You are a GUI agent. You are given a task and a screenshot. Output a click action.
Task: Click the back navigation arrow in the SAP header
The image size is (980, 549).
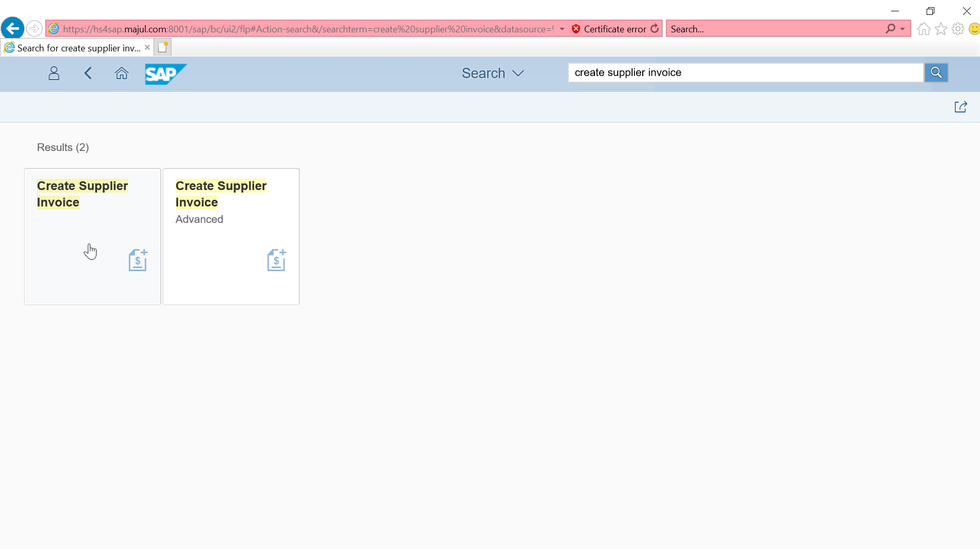click(87, 73)
